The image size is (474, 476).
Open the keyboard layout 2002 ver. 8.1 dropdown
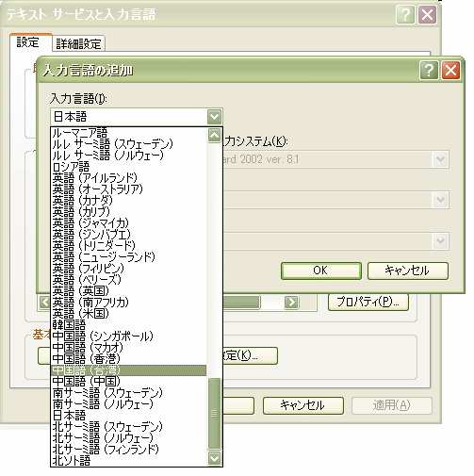pyautogui.click(x=440, y=159)
